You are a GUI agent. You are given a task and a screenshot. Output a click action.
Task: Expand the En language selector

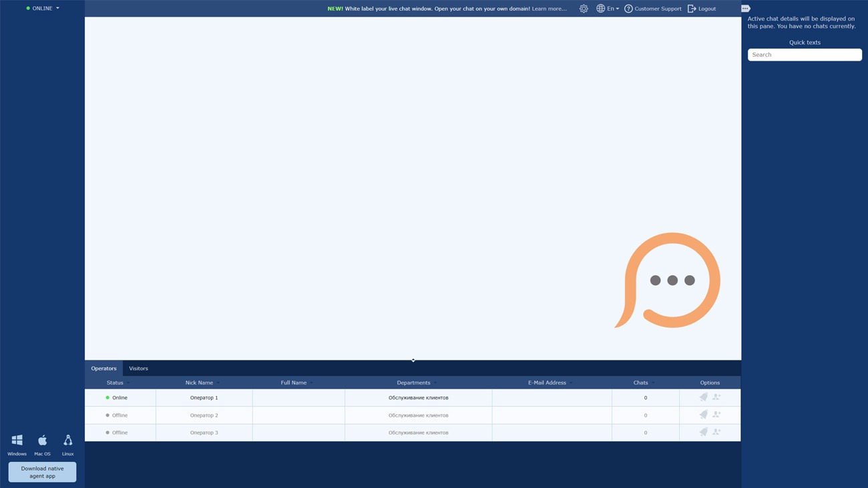point(608,9)
